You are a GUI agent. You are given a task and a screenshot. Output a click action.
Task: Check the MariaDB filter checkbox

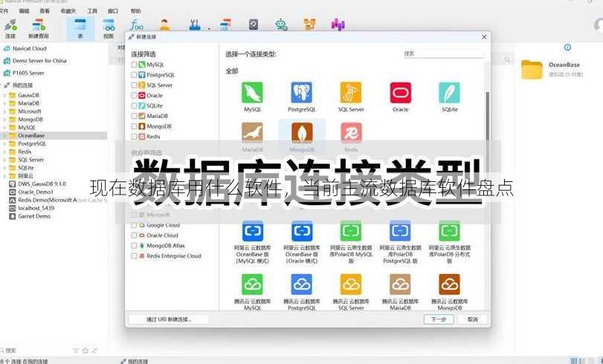coord(134,116)
